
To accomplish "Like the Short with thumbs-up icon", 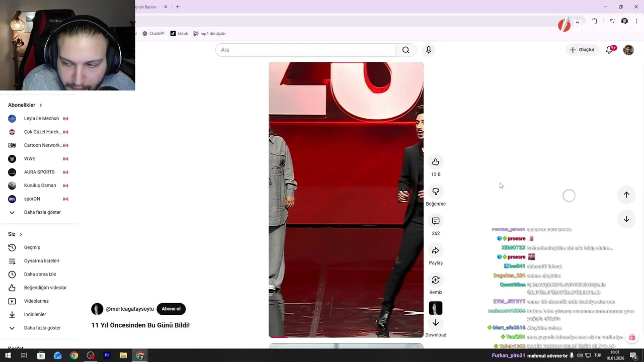I will click(x=436, y=162).
